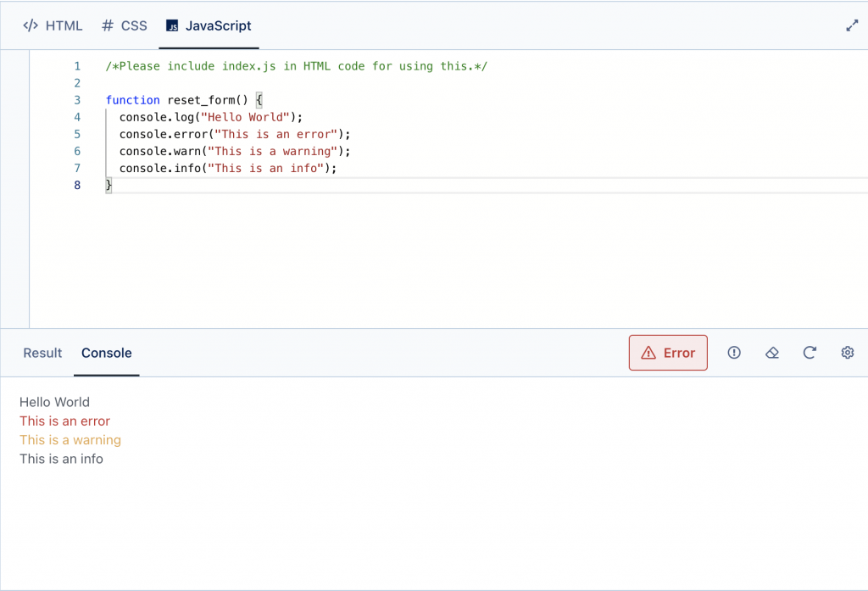
Task: Click line number 1 in the gutter
Action: click(78, 66)
